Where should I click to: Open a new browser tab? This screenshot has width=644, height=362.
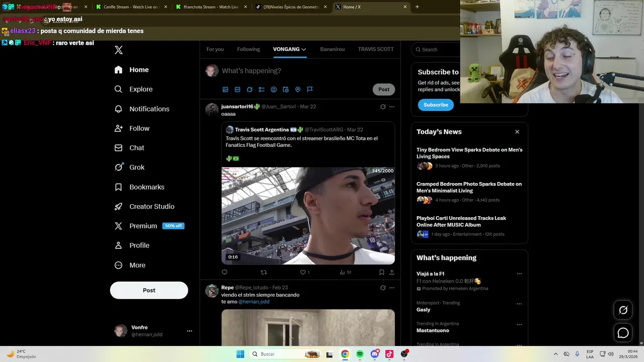coord(417,7)
